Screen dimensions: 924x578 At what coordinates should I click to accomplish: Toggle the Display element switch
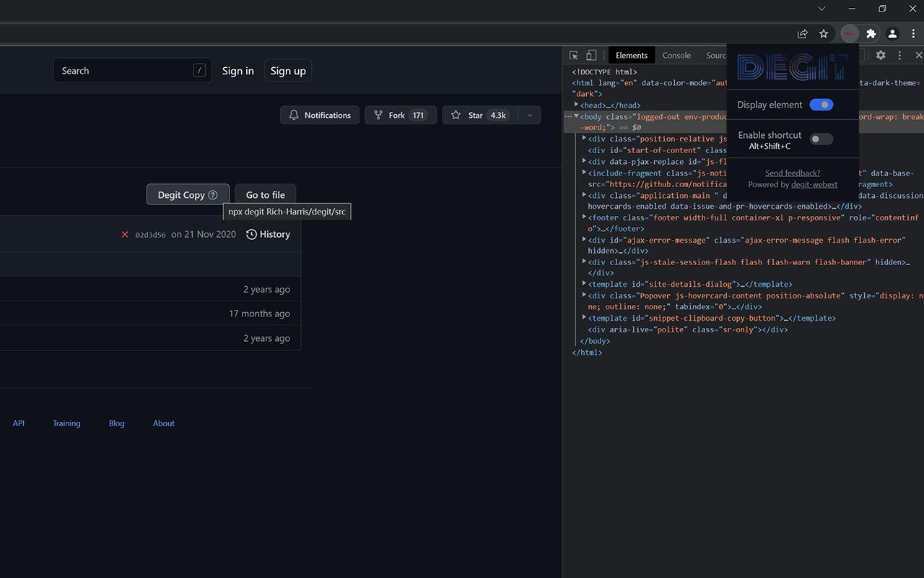821,105
